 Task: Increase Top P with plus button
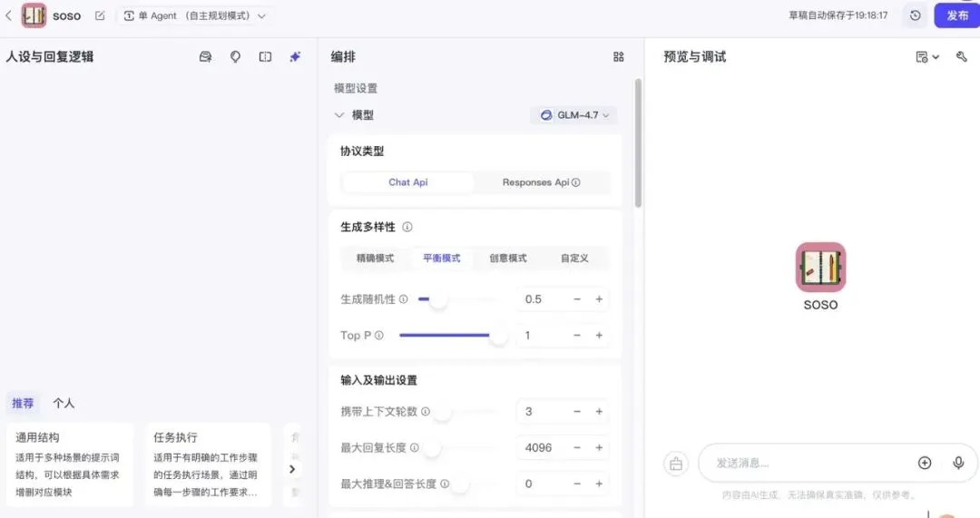[599, 336]
